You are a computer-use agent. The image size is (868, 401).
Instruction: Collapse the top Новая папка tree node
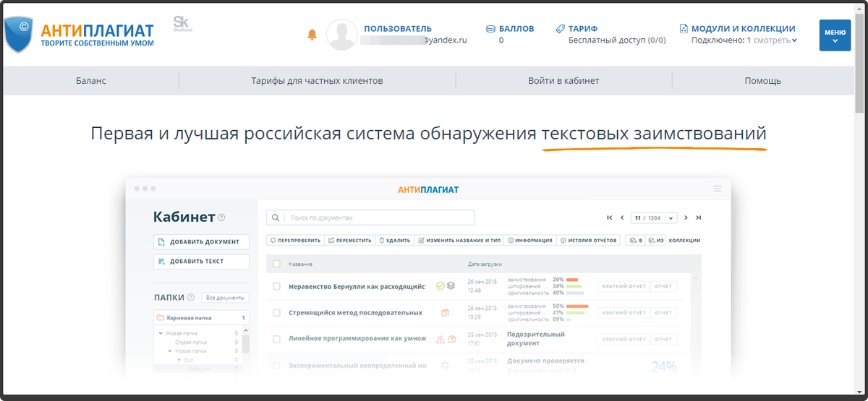coord(162,333)
